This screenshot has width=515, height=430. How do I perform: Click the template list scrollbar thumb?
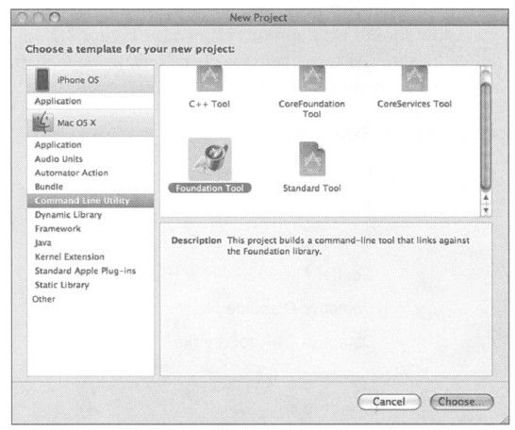(486, 136)
